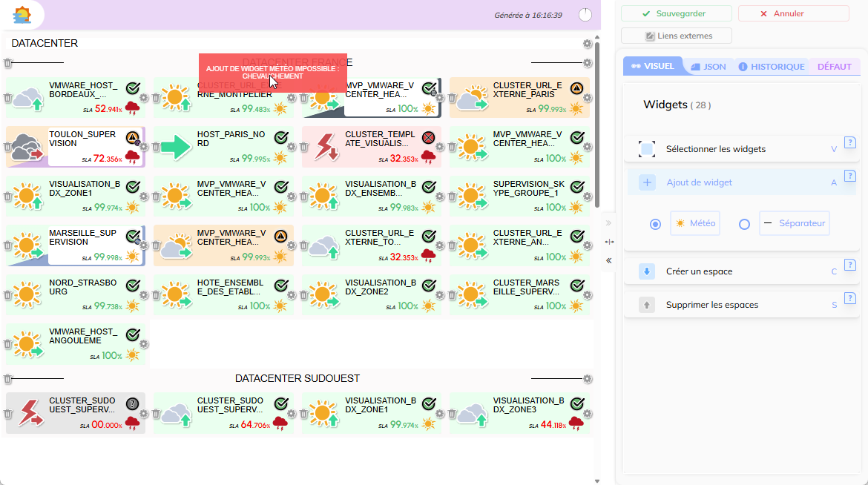Click the application logo at top left
Image resolution: width=868 pixels, height=485 pixels.
click(x=22, y=15)
